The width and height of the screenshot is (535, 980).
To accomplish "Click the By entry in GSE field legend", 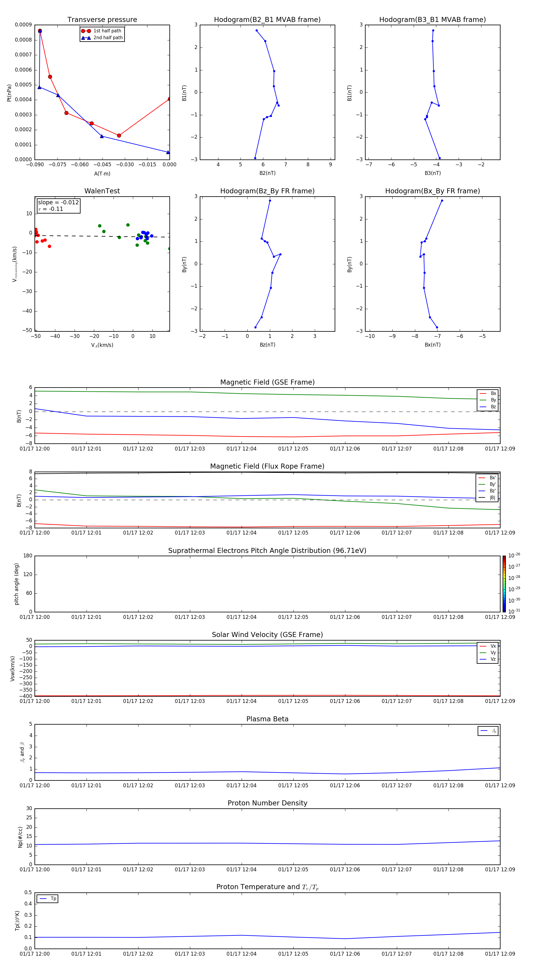I will [x=488, y=400].
